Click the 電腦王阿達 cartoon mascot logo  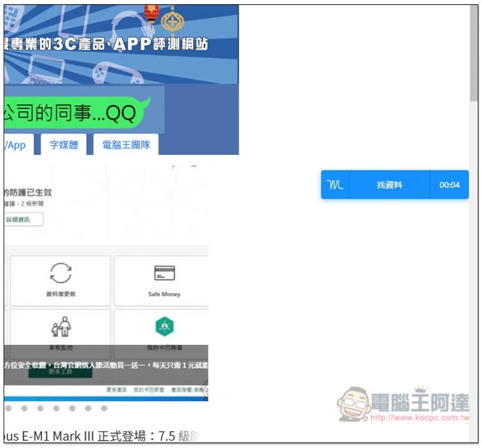tap(354, 404)
